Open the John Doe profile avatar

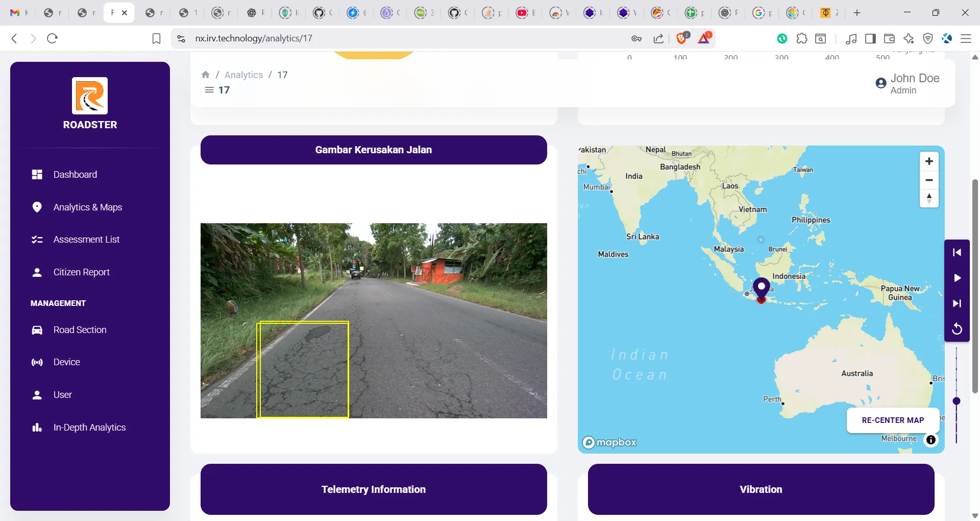[881, 83]
